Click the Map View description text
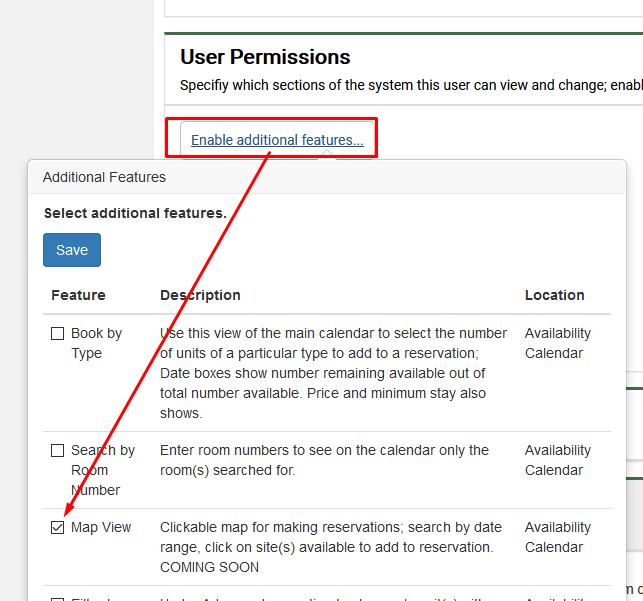Image resolution: width=643 pixels, height=601 pixels. [x=326, y=547]
